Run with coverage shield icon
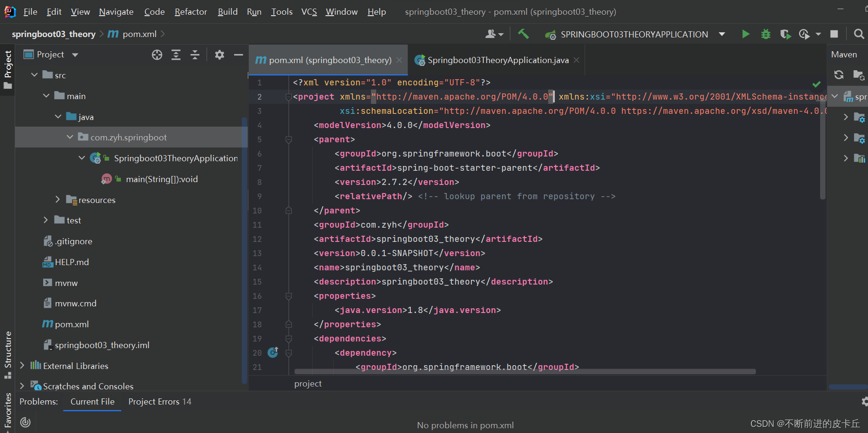The height and width of the screenshot is (433, 868). pos(785,34)
